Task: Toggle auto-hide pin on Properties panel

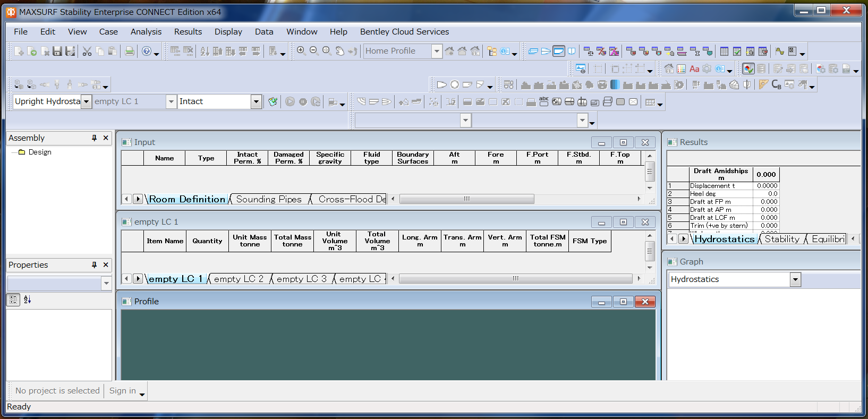Action: click(x=95, y=265)
